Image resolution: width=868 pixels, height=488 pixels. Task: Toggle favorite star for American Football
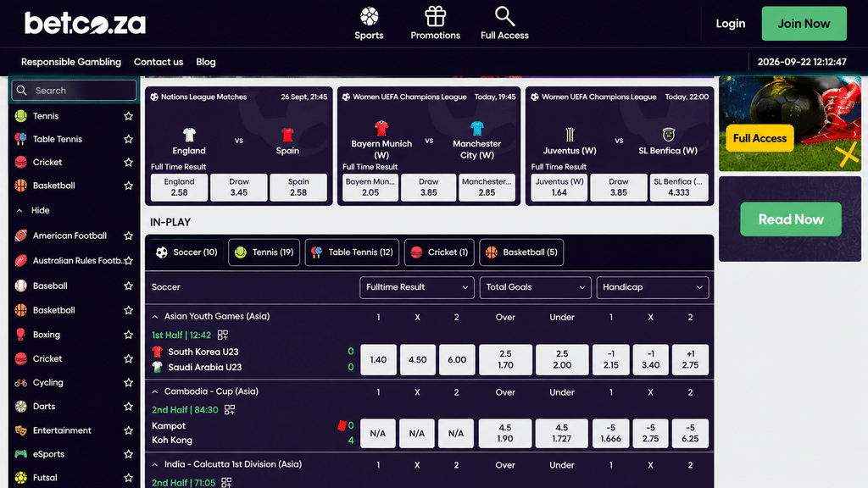pyautogui.click(x=129, y=236)
